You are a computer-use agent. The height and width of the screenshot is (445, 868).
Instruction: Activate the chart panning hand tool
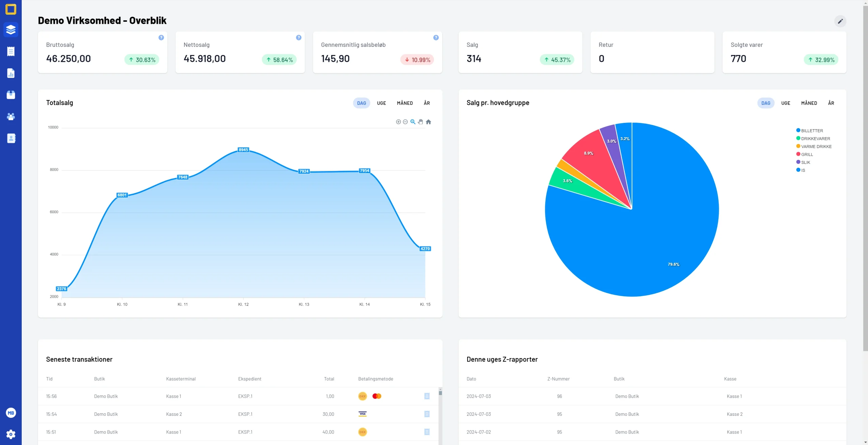coord(420,122)
